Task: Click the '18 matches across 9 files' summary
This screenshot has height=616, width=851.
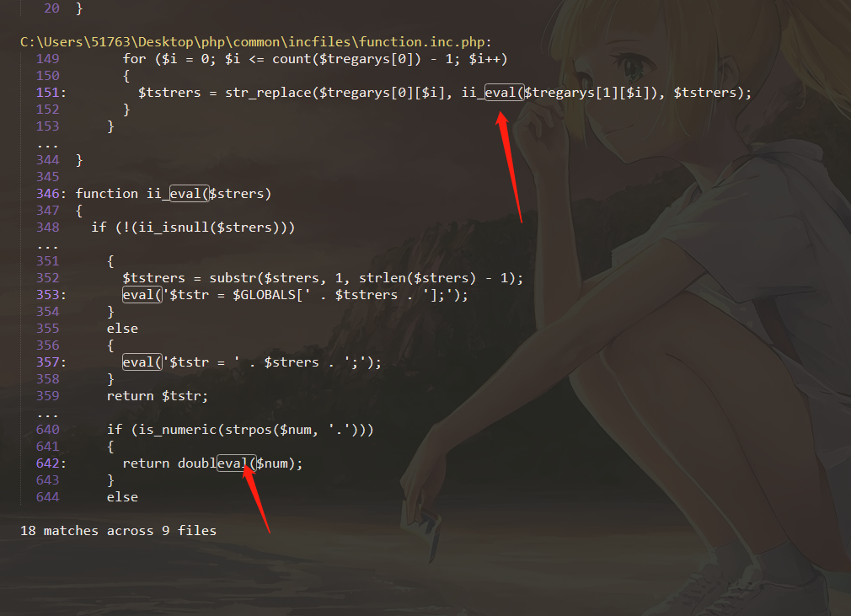Action: click(118, 530)
